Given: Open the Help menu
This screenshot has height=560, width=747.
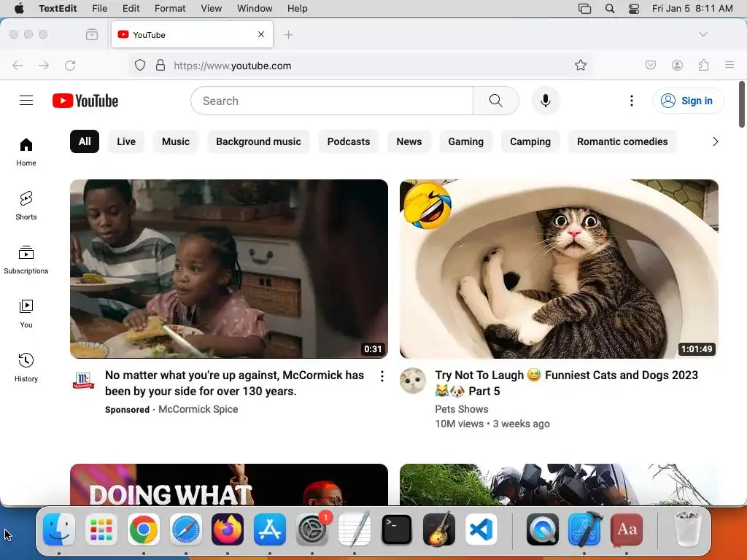Looking at the screenshot, I should click(x=298, y=9).
